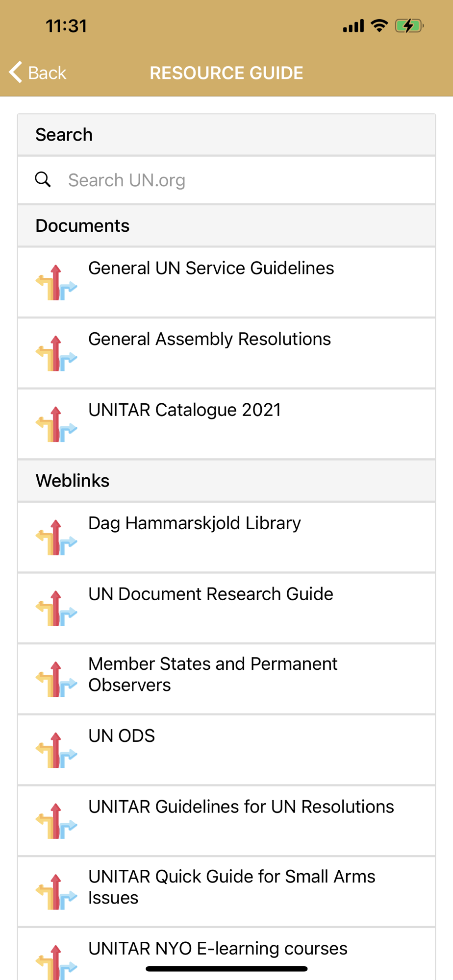
Task: Tap the arrows icon beside General Assembly Resolutions
Action: [56, 353]
